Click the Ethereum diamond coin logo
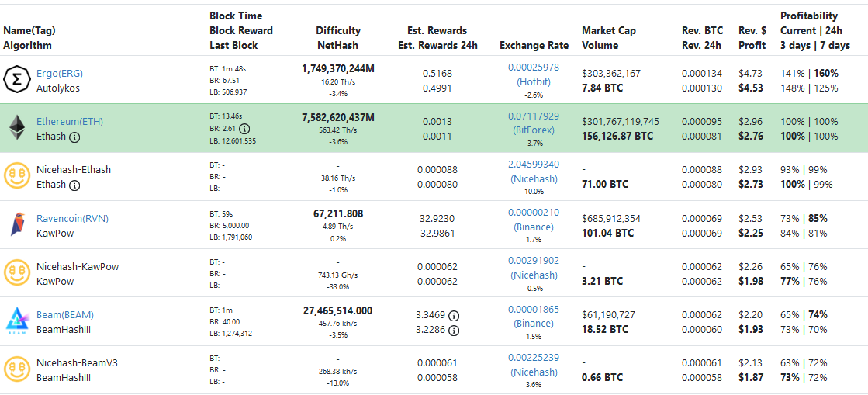Image resolution: width=868 pixels, height=395 pixels. 16,128
